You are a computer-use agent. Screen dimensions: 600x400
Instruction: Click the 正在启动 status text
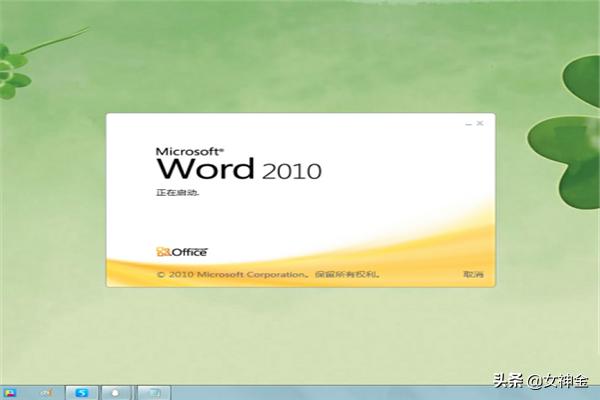pos(171,191)
